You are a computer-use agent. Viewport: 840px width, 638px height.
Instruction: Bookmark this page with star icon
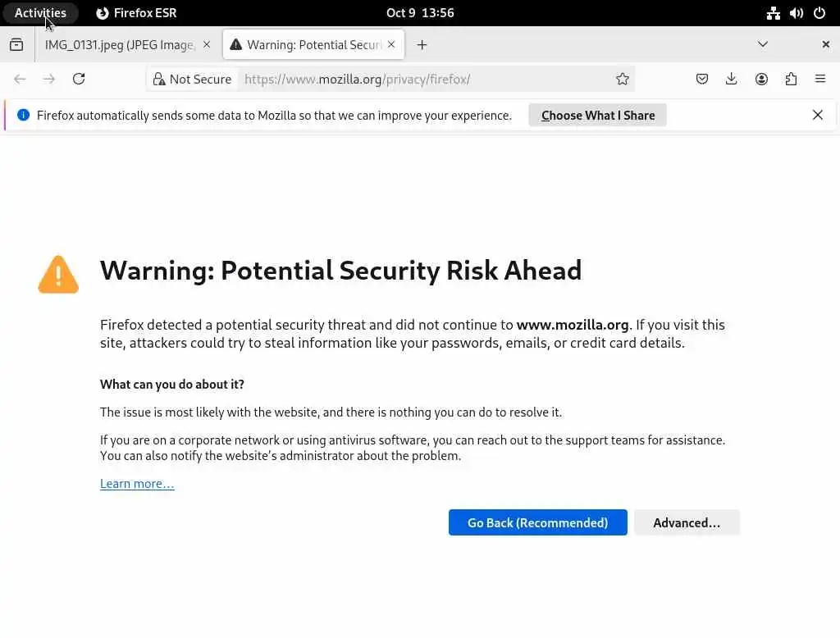[623, 79]
